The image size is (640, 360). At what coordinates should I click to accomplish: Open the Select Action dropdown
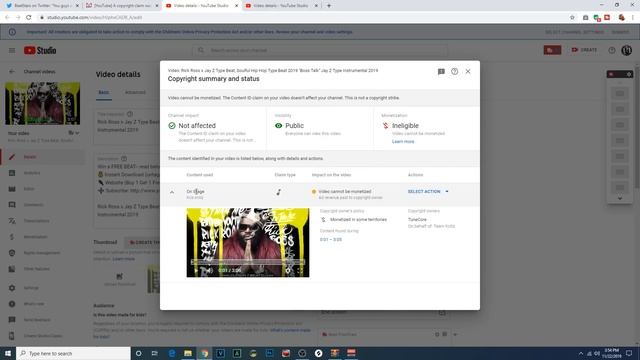[x=428, y=191]
